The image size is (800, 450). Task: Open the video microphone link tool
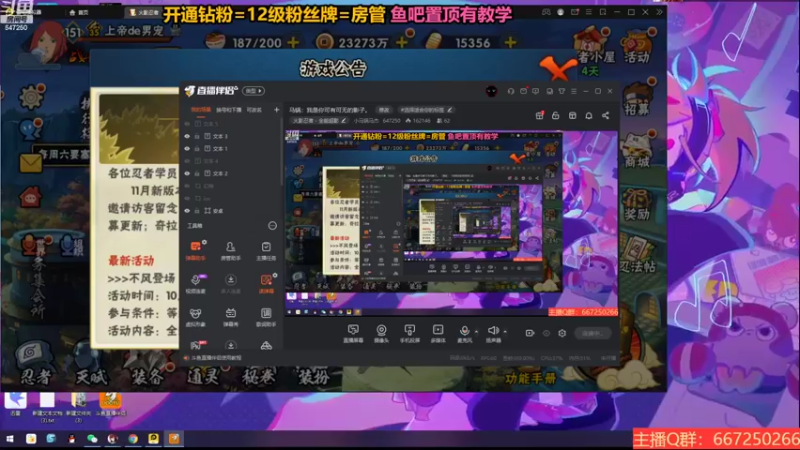pyautogui.click(x=195, y=283)
